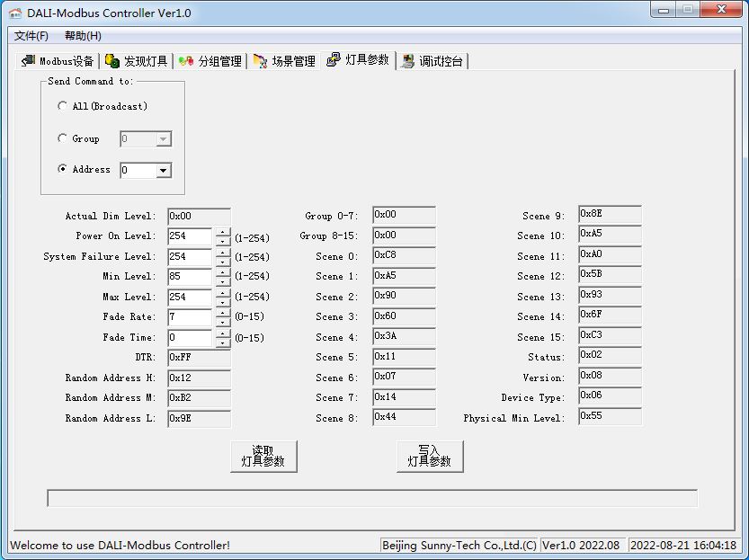Click the 灯具参数 tab icon
This screenshot has width=749, height=560.
click(334, 59)
